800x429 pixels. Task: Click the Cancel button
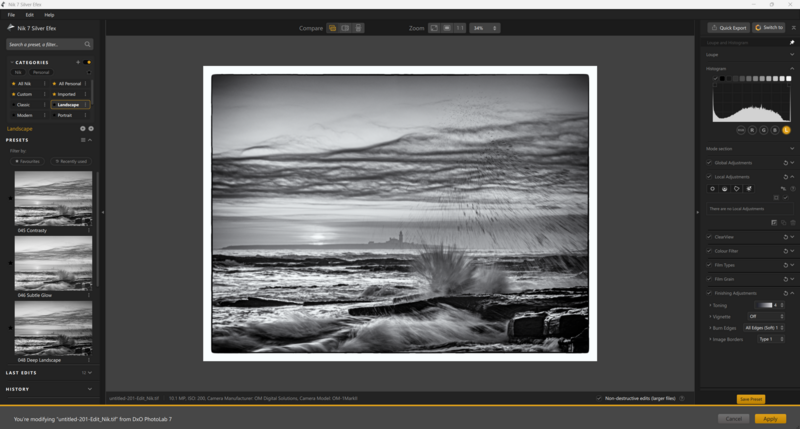tap(734, 419)
